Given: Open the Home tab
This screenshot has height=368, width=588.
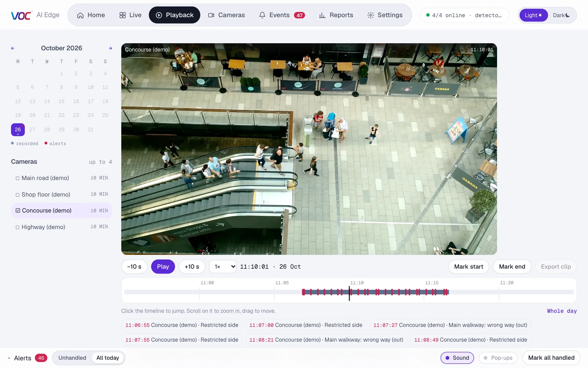Looking at the screenshot, I should coord(91,15).
